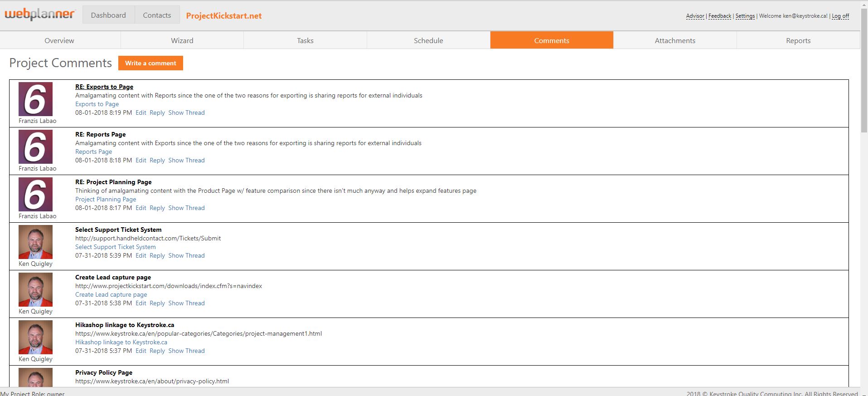868x396 pixels.
Task: Click the 07-31-2018 5:39 PM timestamp
Action: [x=103, y=255]
